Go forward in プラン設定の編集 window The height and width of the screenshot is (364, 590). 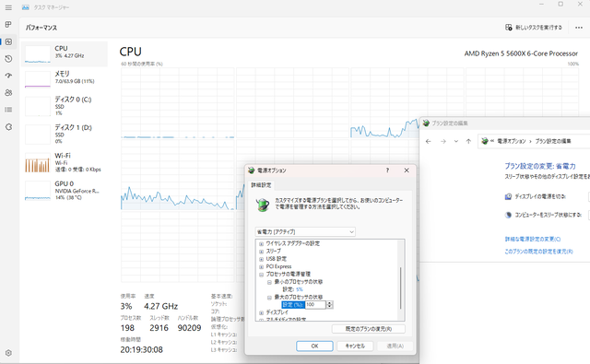tap(443, 141)
